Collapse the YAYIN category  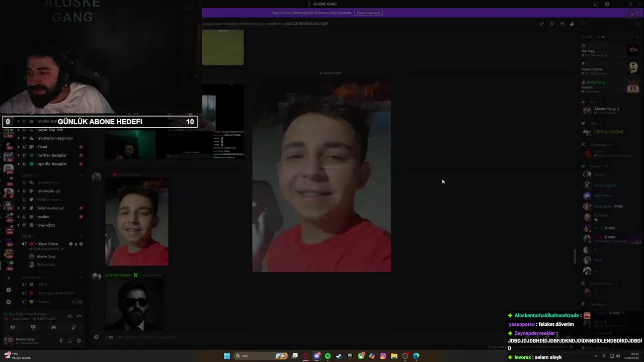(27, 236)
